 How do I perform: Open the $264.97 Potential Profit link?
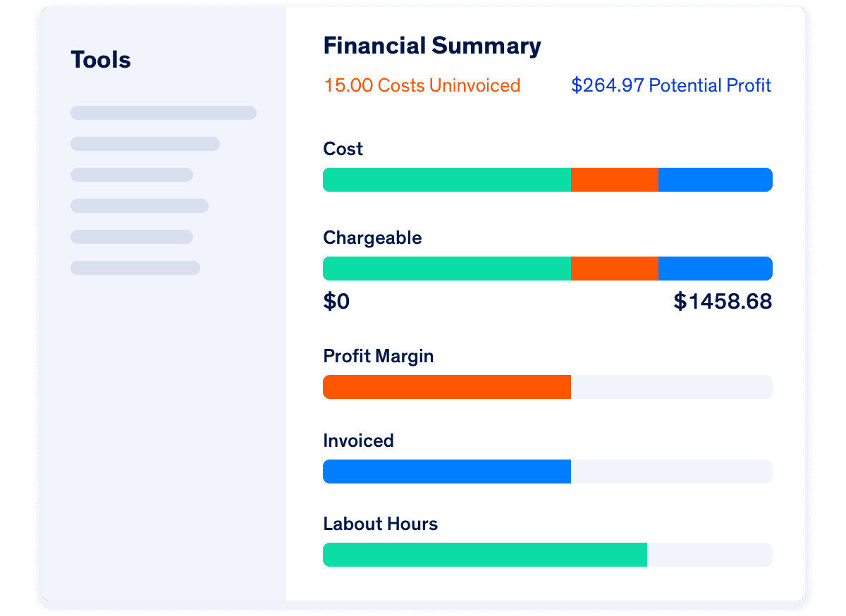click(x=671, y=86)
